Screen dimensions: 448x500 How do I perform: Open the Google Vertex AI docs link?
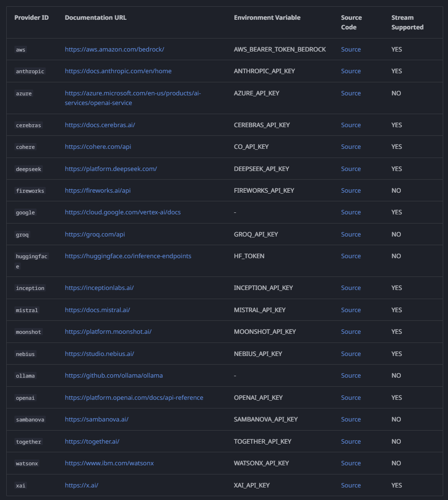click(x=123, y=212)
